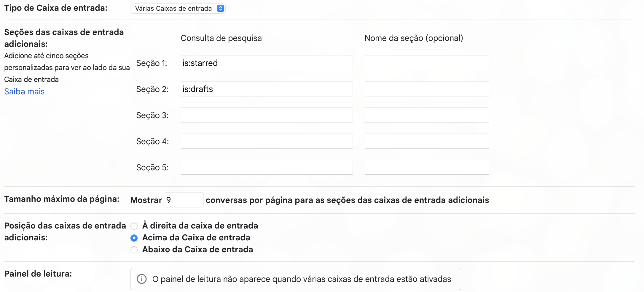Click the Seção 3 section name field

click(x=426, y=115)
